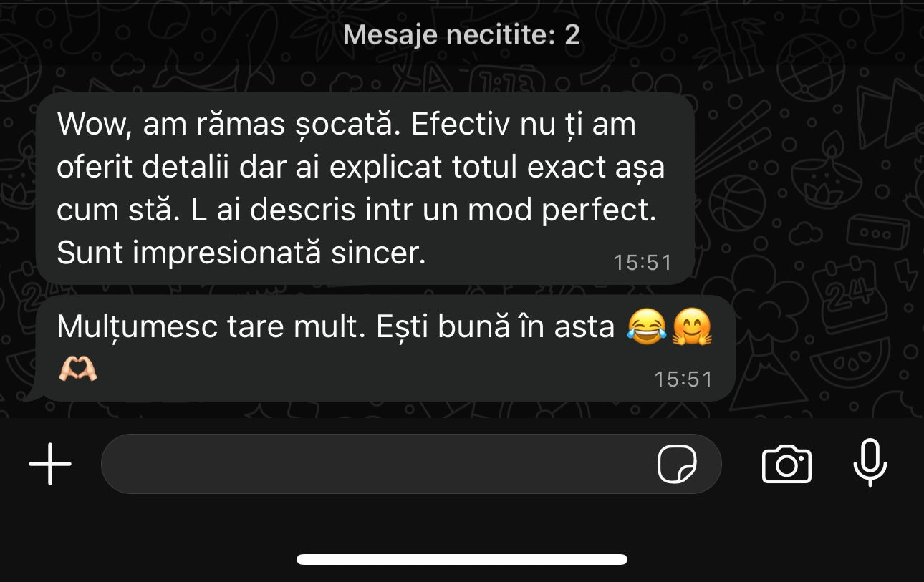Viewport: 924px width, 582px height.
Task: Tap the 'Mesaje necitite: 2' banner
Action: [x=462, y=34]
